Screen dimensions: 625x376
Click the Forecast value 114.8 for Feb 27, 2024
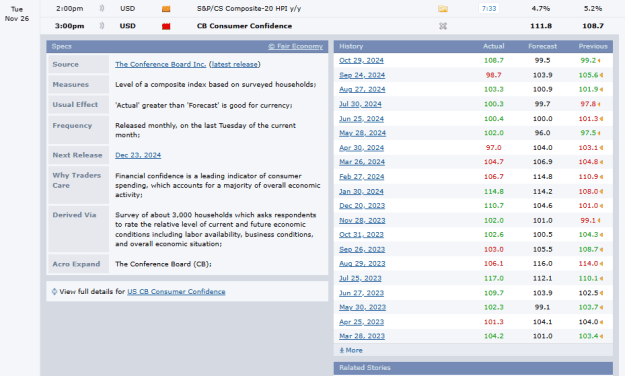[x=542, y=177]
